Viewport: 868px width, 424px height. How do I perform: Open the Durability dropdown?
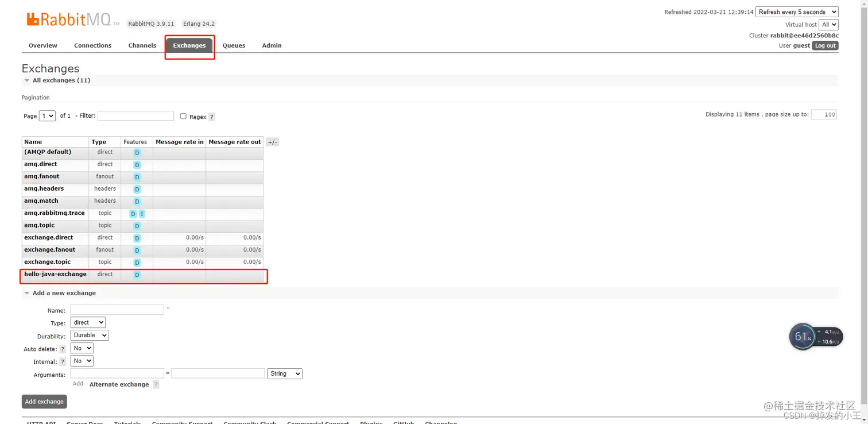pos(90,336)
